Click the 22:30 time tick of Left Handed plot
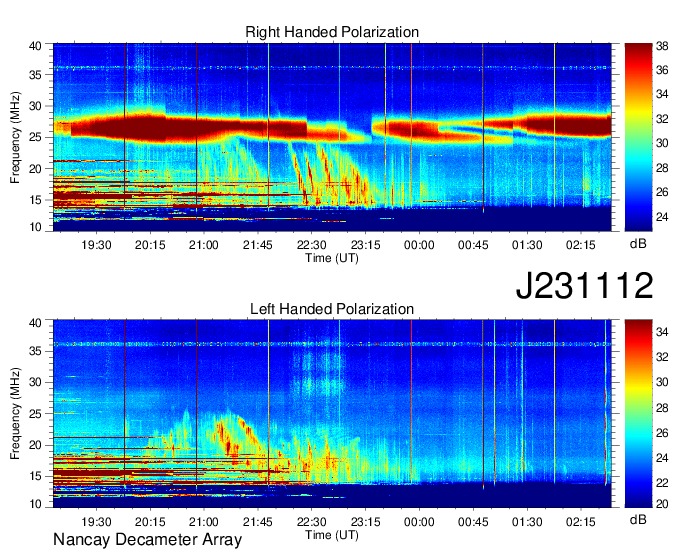680x552 pixels. tap(311, 522)
